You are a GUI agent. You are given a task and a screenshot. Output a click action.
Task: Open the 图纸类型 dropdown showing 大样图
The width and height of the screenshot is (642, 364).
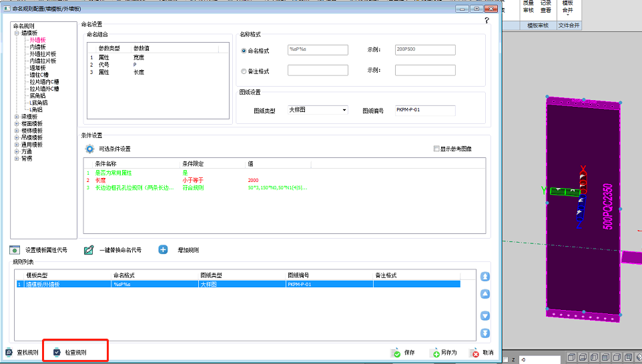[318, 110]
